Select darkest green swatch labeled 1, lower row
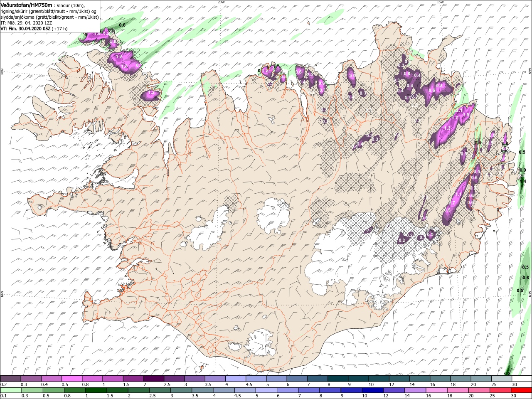 click(x=96, y=390)
